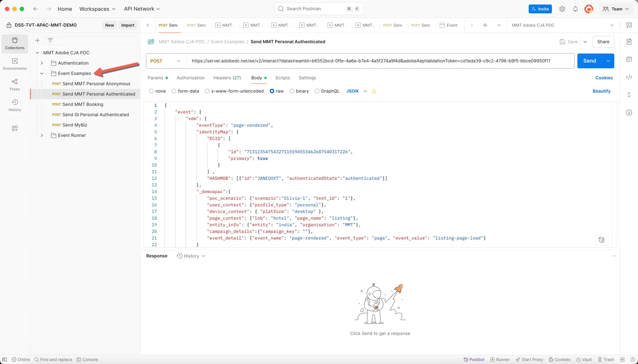Image resolution: width=638 pixels, height=364 pixels.
Task: Open the Environments sidebar panel
Action: 15,64
